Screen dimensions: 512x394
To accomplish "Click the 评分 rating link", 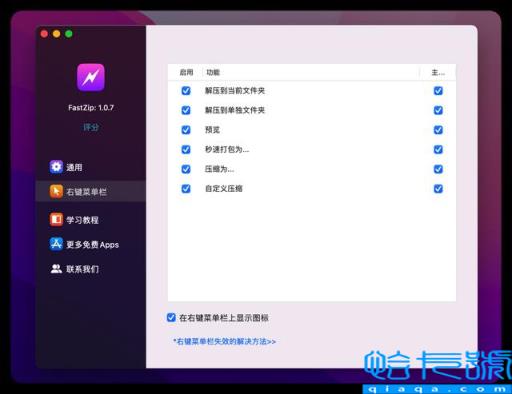I will point(91,127).
